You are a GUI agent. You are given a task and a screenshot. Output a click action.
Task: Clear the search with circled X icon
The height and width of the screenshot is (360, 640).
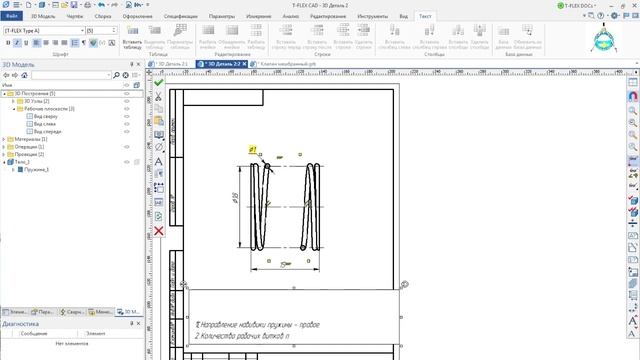[126, 75]
